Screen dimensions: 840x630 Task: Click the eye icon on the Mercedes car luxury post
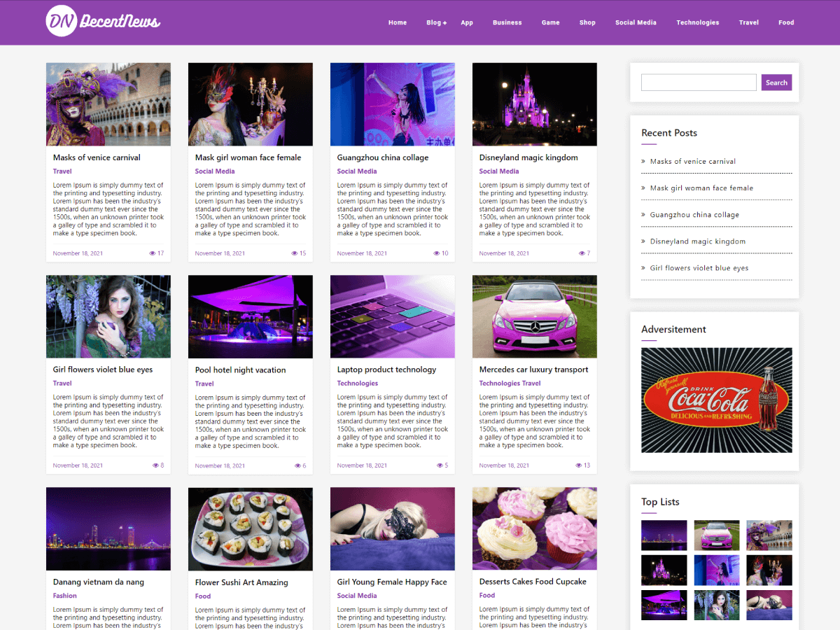pos(579,465)
